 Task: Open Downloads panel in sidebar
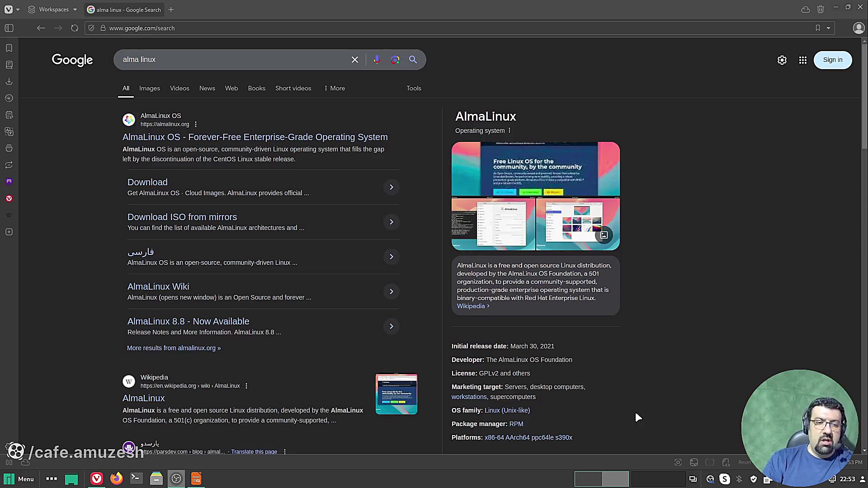tap(9, 81)
